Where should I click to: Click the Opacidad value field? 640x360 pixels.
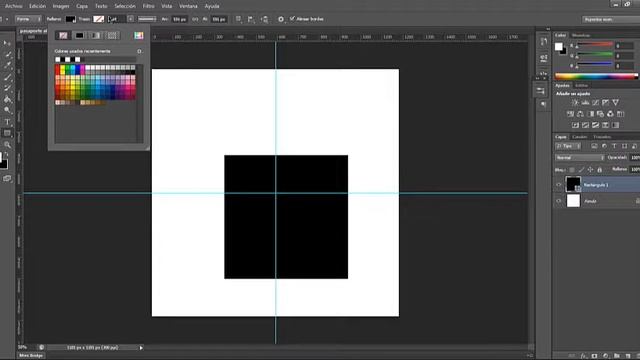pyautogui.click(x=635, y=158)
